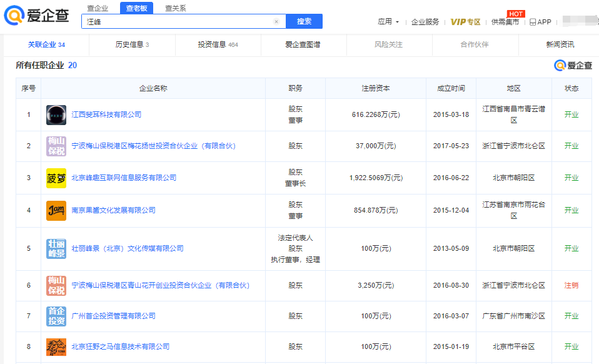The height and width of the screenshot is (364, 599).
Task: Click the 注册资本 column header
Action: click(376, 88)
